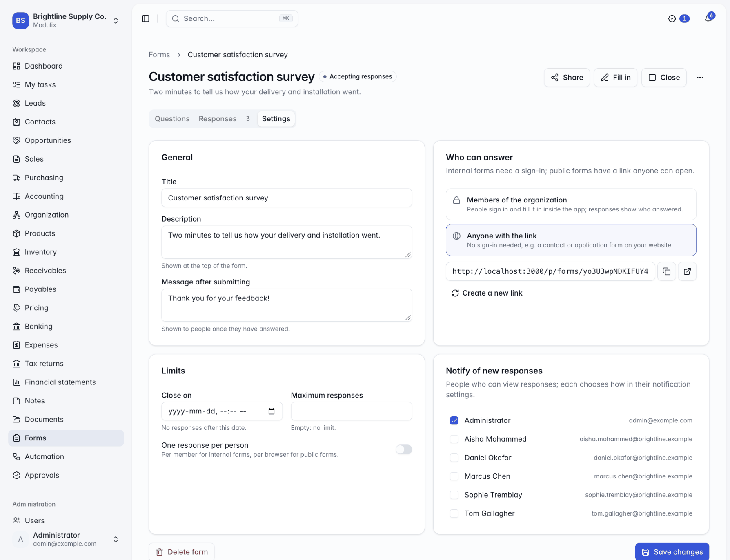Select Anyone with the link option
This screenshot has height=560, width=730.
(x=571, y=240)
